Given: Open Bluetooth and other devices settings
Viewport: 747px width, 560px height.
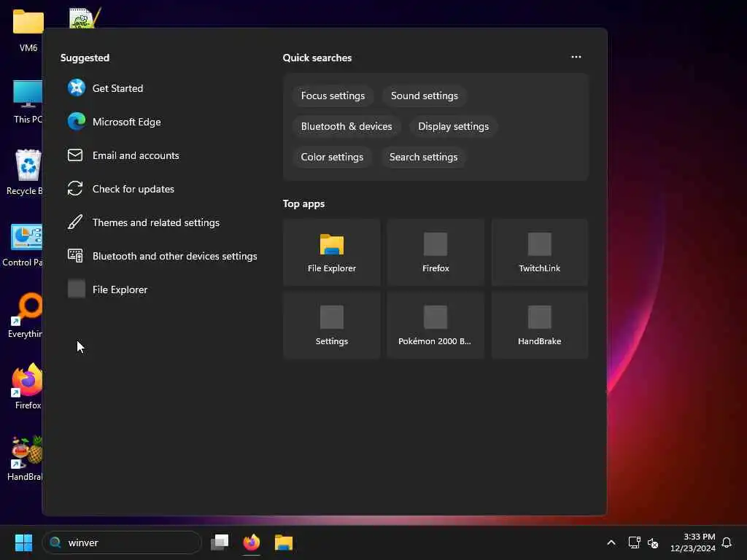Looking at the screenshot, I should (x=162, y=256).
